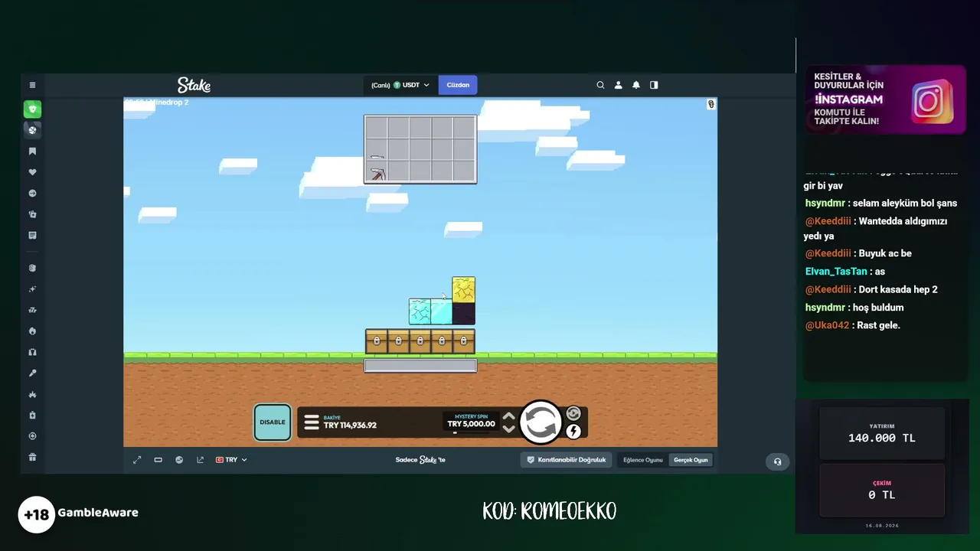Toggle the side panel layout icon
Viewport: 980px width, 551px height.
[654, 85]
